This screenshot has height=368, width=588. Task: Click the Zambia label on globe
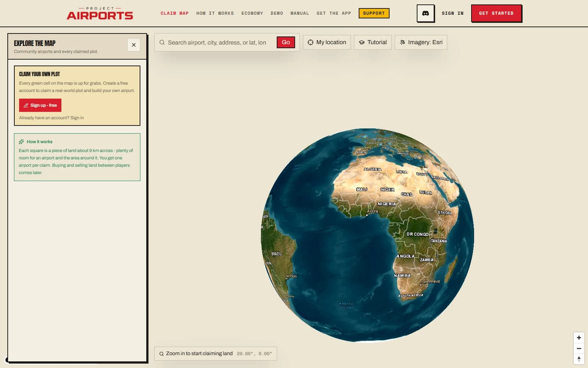pyautogui.click(x=427, y=260)
